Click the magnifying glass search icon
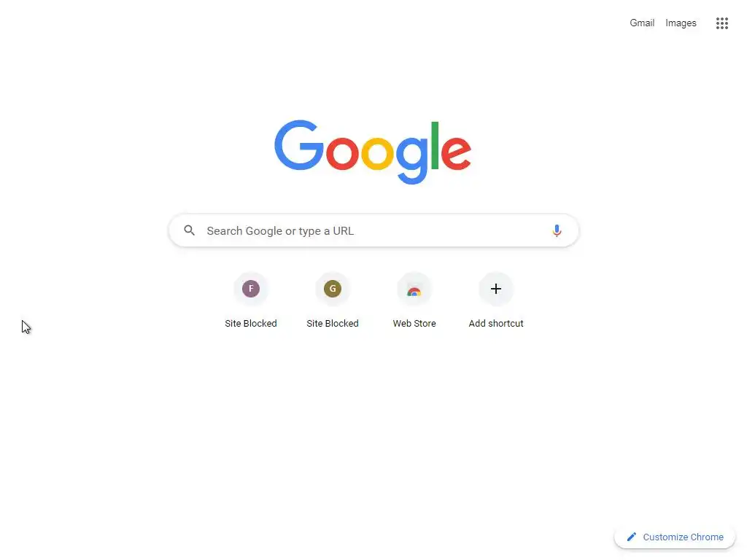This screenshot has width=747, height=560. [x=189, y=230]
